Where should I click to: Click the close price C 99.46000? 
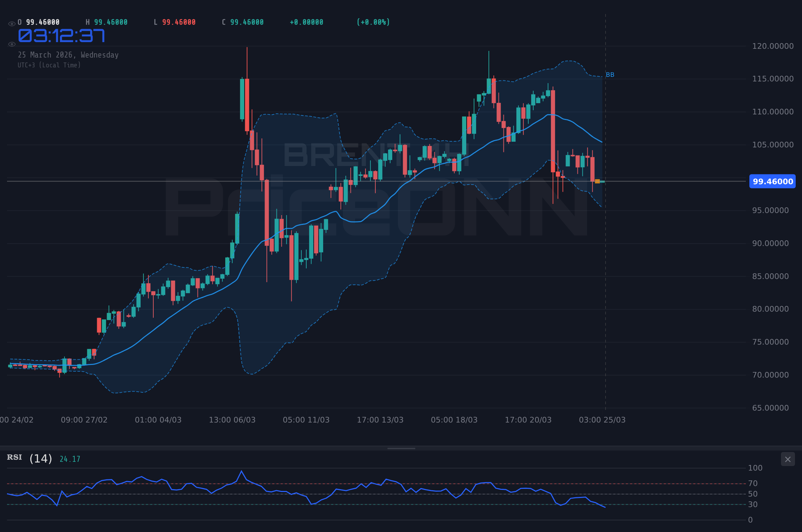tap(243, 22)
